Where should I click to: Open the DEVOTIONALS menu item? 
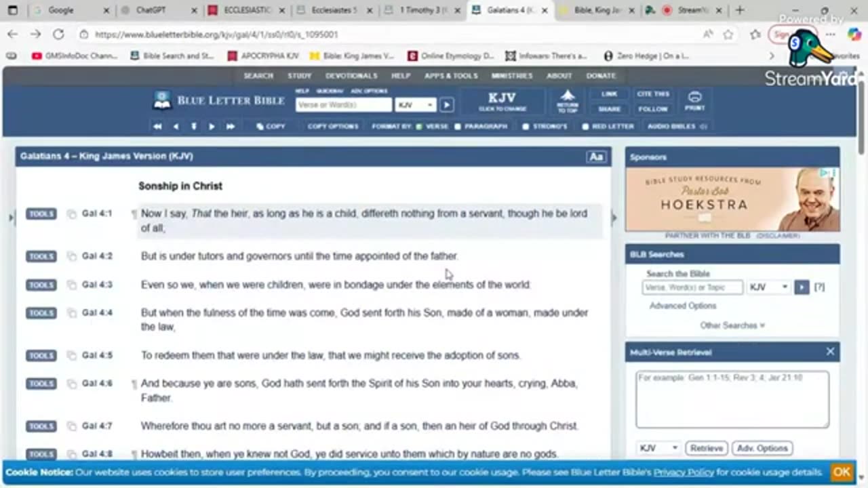351,76
